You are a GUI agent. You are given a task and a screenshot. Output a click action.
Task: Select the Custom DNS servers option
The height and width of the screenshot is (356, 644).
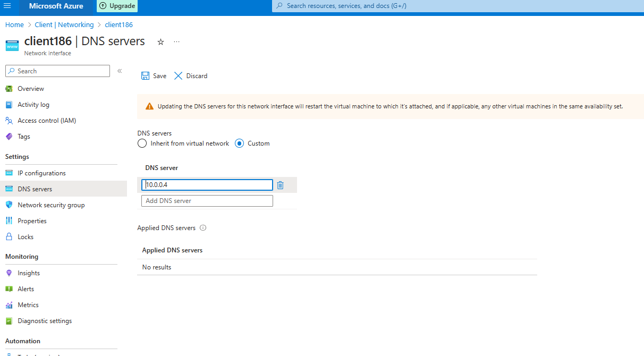click(x=241, y=143)
